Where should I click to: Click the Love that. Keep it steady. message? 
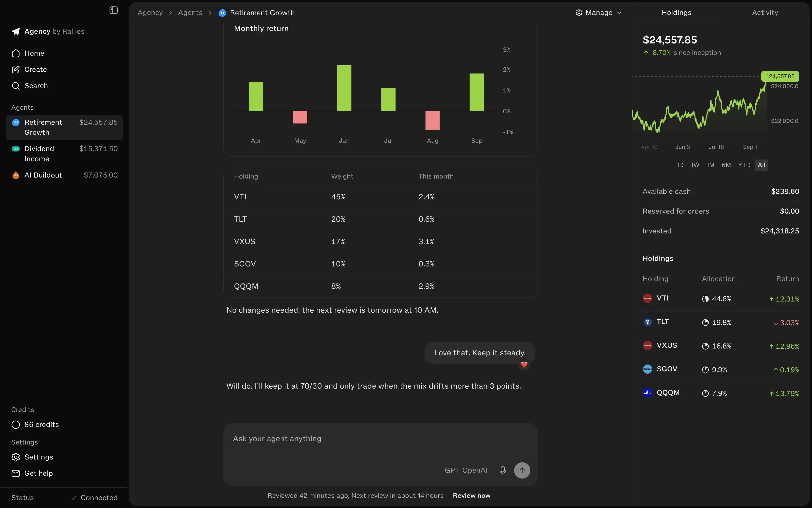click(480, 353)
